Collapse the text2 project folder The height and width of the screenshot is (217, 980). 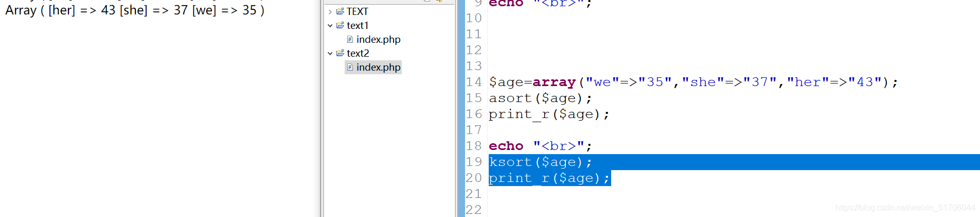330,53
